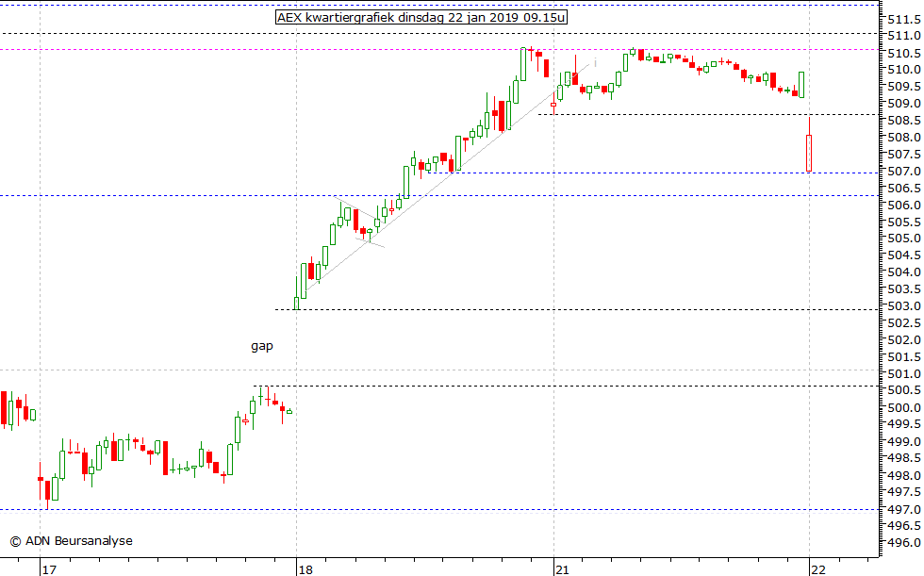This screenshot has width=924, height=576.
Task: Click the price label 505.0 on the axis
Action: pos(904,239)
